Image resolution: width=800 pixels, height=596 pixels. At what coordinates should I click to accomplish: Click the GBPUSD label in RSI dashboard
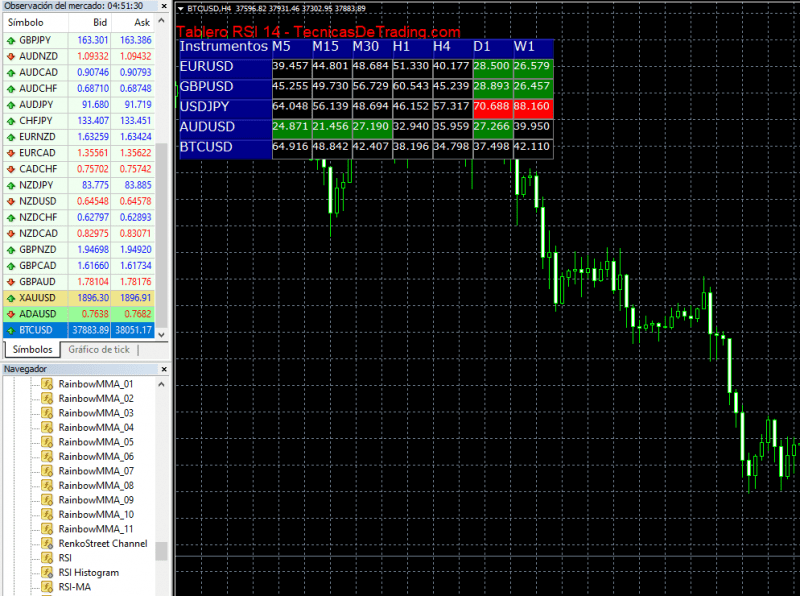[x=207, y=87]
